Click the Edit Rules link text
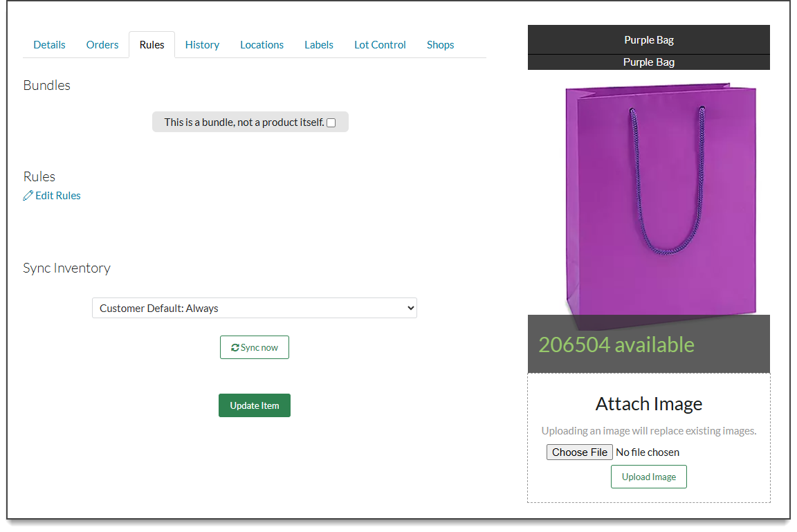Screen dimensions: 797x532 tap(58, 196)
